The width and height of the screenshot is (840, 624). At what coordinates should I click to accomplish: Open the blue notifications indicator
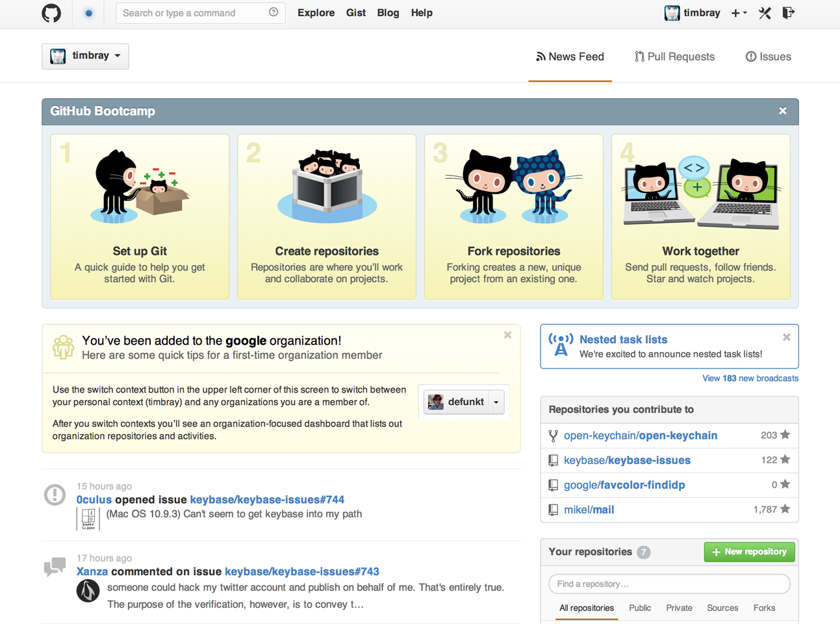point(89,13)
